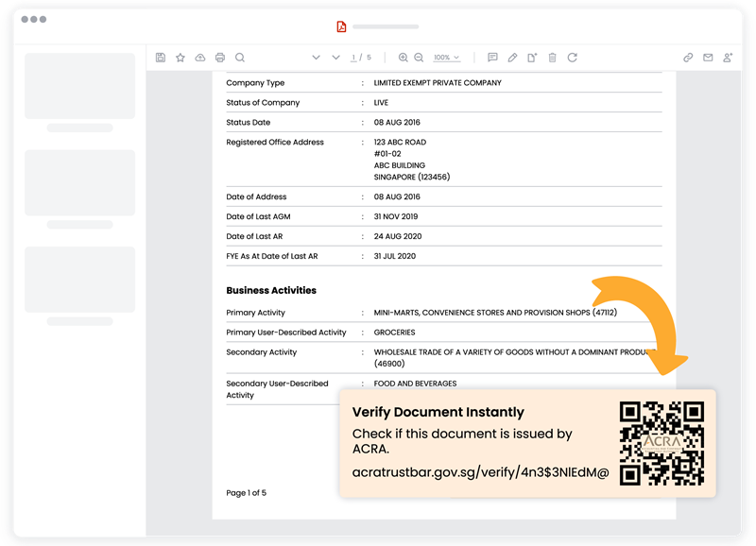Upload document to cloud storage
The image size is (756, 546).
pos(199,58)
